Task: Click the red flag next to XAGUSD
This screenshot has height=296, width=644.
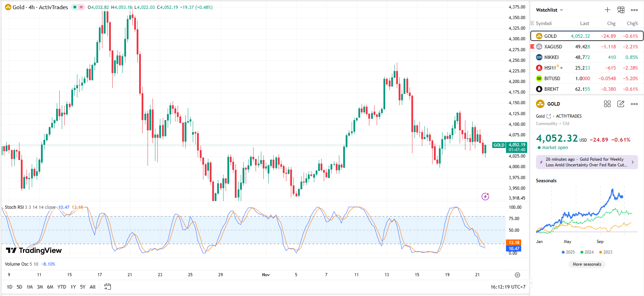Action: coord(532,47)
